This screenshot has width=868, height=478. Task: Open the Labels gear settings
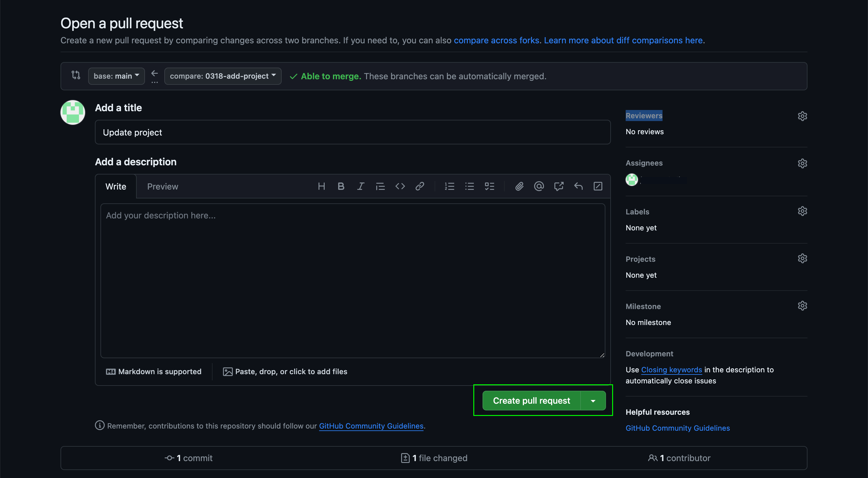tap(802, 211)
